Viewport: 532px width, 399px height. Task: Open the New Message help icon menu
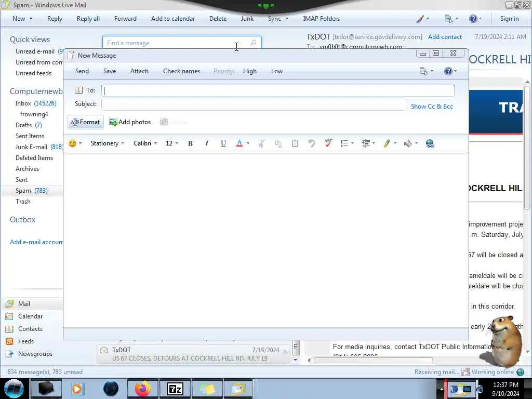tap(450, 71)
